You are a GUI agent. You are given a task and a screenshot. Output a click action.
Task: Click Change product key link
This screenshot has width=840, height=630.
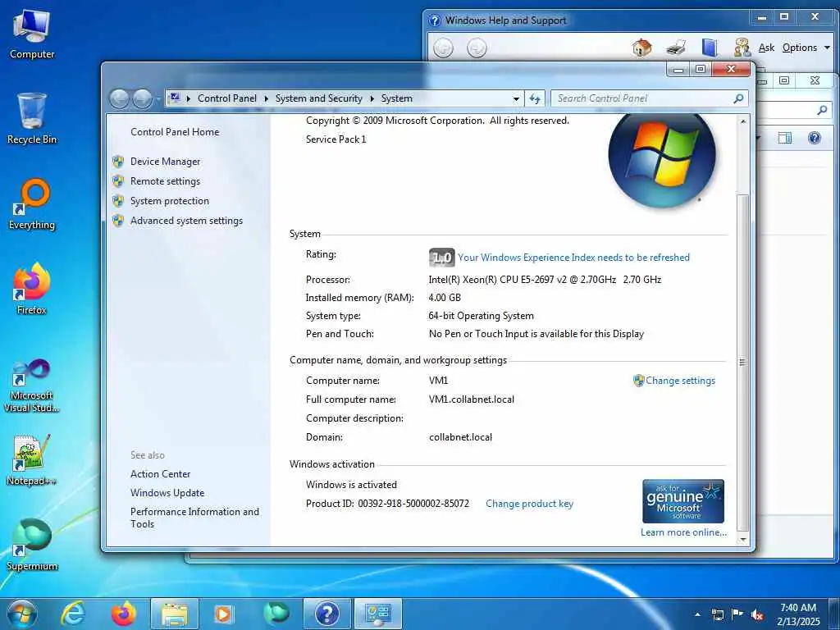point(529,504)
